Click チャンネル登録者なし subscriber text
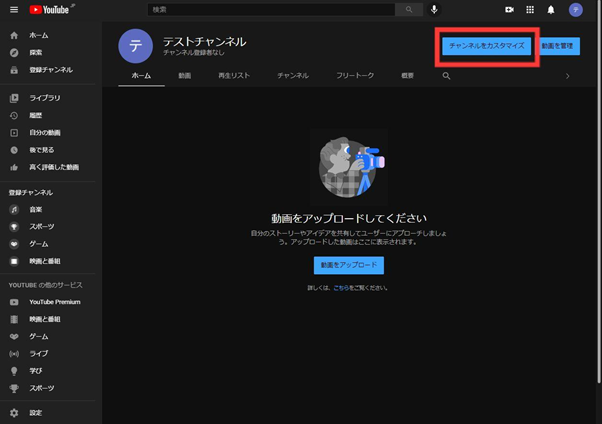Screen dimensions: 602x424 (194, 53)
